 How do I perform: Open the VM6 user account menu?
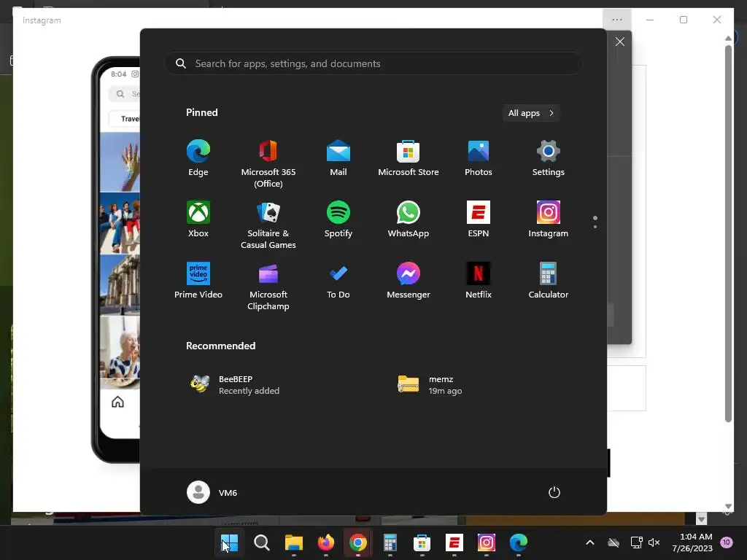(212, 492)
